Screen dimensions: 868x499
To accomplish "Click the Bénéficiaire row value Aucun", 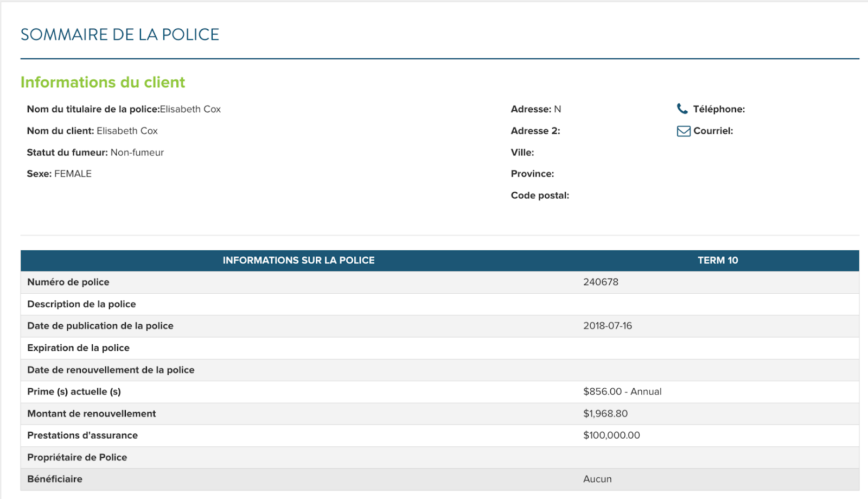I will click(597, 479).
